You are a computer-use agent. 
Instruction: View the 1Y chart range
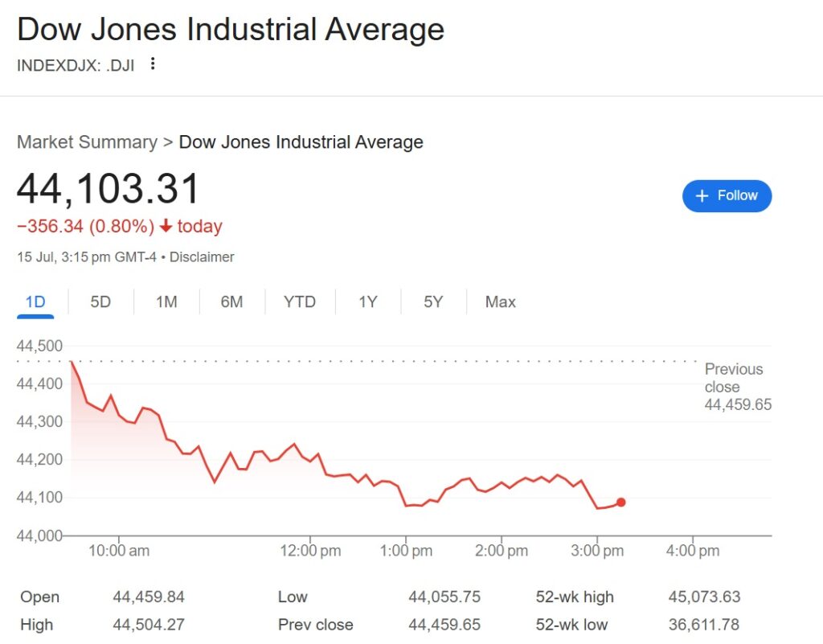click(x=368, y=302)
